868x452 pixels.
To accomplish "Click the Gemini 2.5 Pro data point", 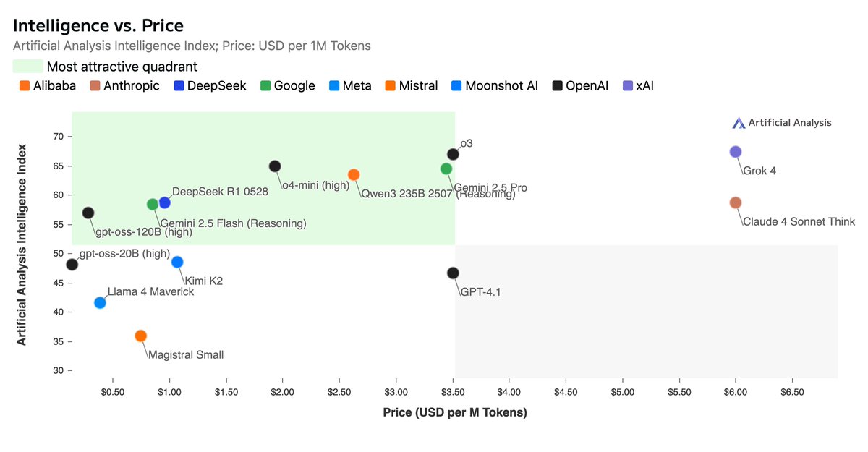I will [x=446, y=169].
